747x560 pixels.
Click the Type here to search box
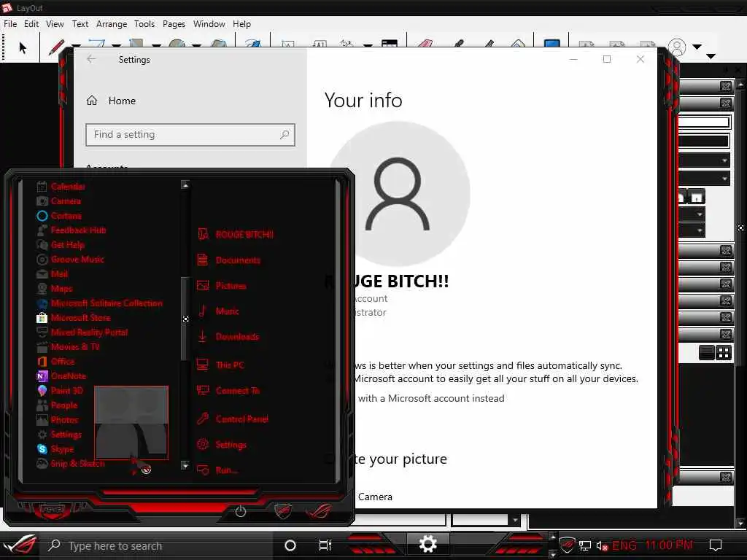pos(158,545)
